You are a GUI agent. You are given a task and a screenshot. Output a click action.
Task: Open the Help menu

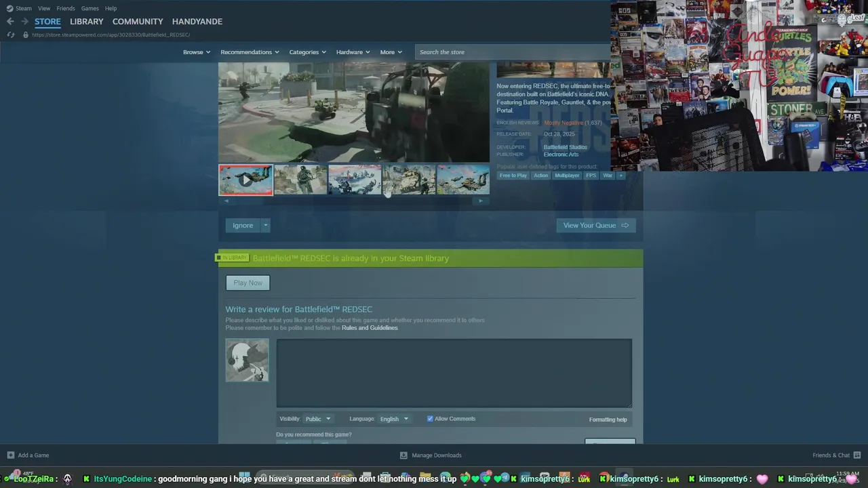point(111,8)
